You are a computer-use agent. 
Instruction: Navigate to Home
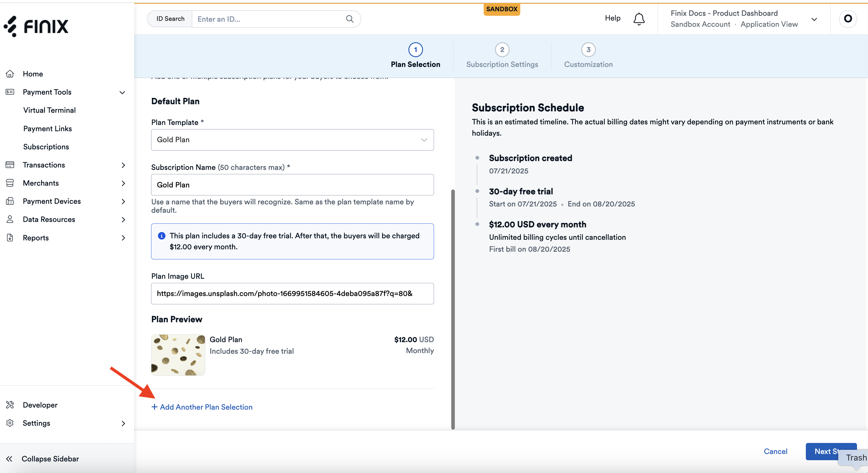33,74
